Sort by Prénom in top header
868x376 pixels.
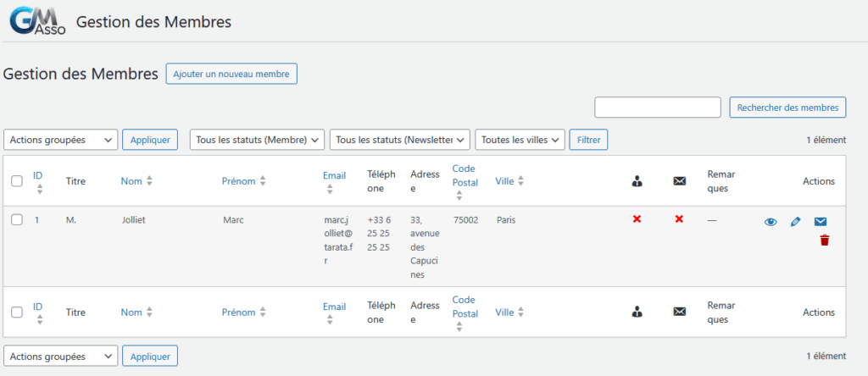coord(238,181)
